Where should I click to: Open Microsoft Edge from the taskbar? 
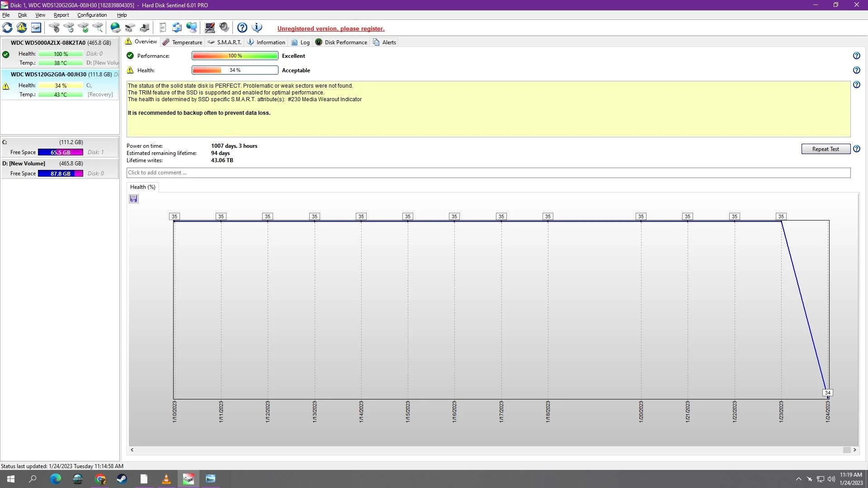coord(55,479)
